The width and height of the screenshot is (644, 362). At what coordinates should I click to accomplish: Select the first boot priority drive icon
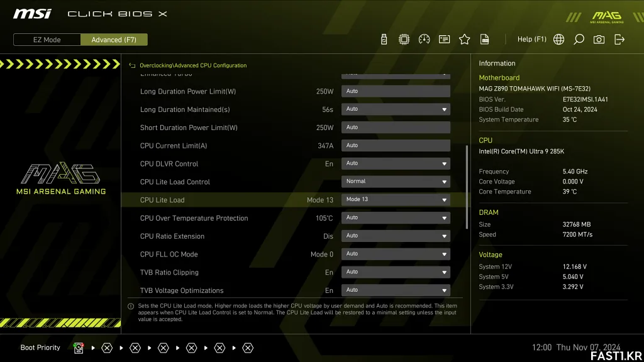(x=79, y=348)
